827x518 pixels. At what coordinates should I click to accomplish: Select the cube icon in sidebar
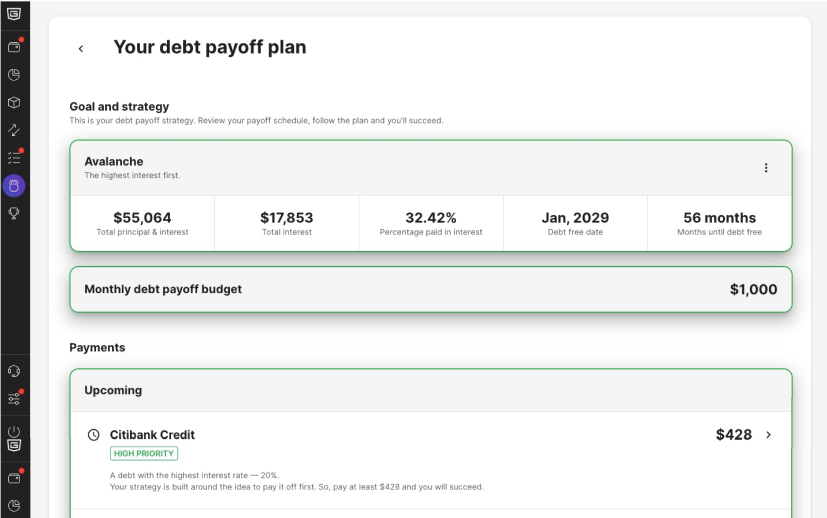click(x=14, y=102)
